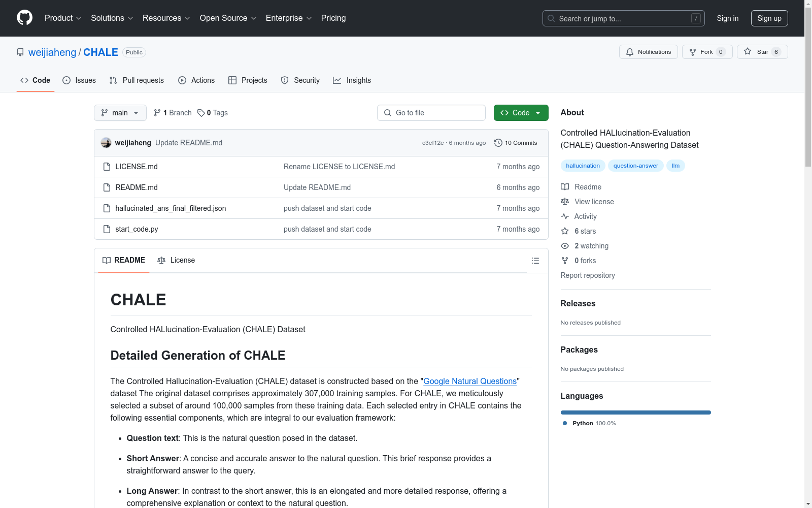Click the start_code.py file icon

(107, 229)
